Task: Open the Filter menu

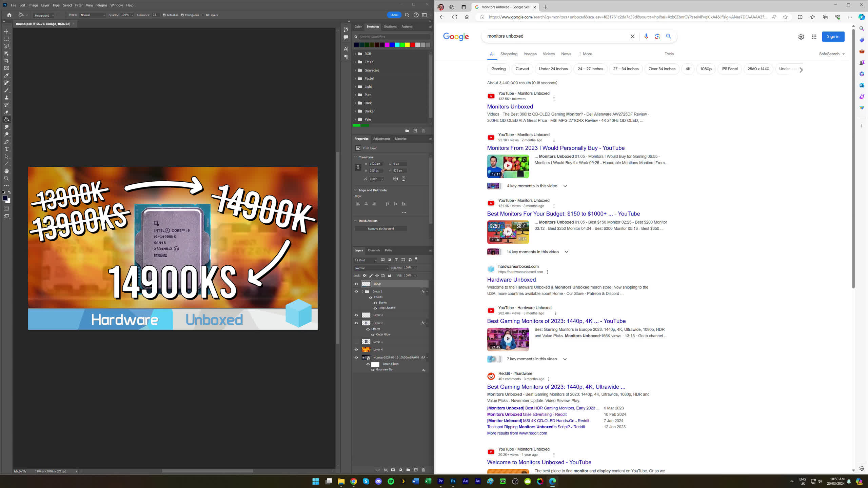Action: pos(79,5)
